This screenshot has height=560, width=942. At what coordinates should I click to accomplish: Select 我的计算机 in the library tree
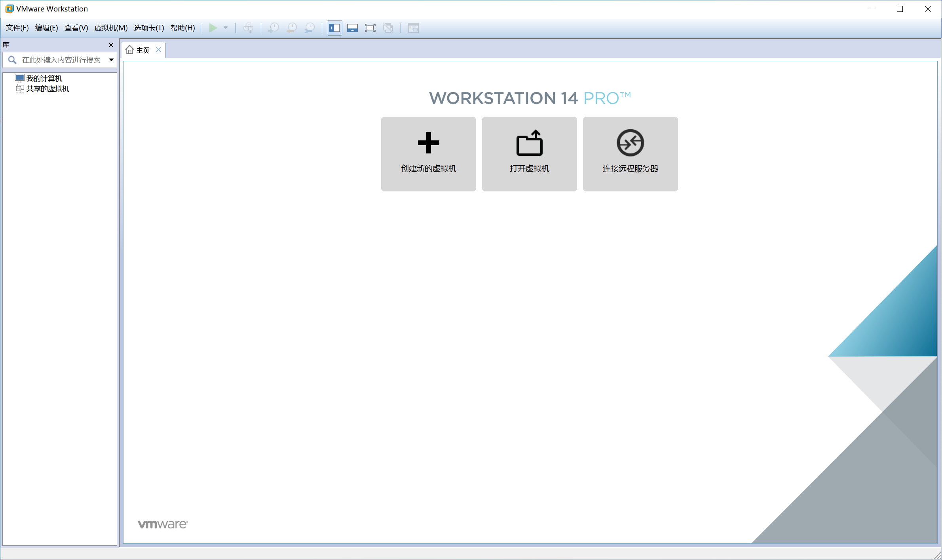39,78
